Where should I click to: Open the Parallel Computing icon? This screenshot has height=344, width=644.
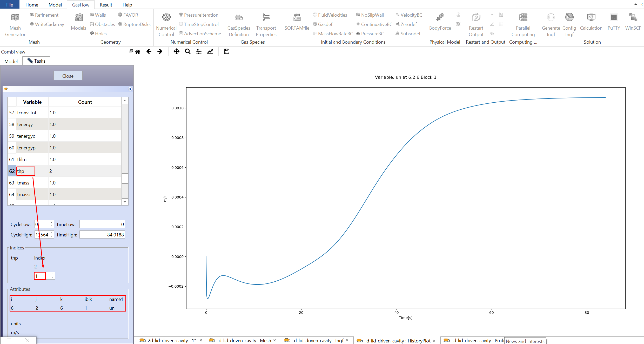pos(523,18)
